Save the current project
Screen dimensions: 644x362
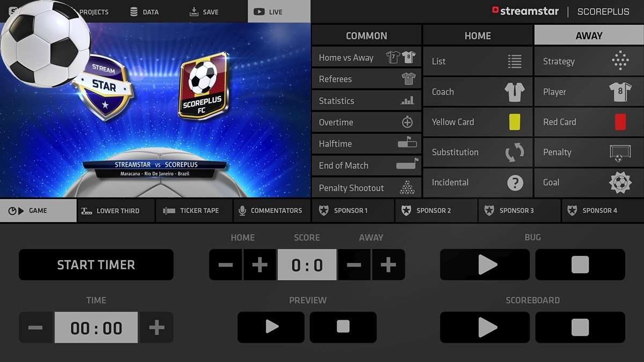pos(204,12)
